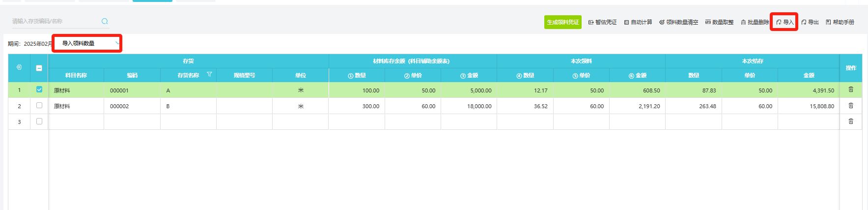The image size is (868, 210).
Task: Click the 存货名称 filter funnel icon
Action: (209, 75)
